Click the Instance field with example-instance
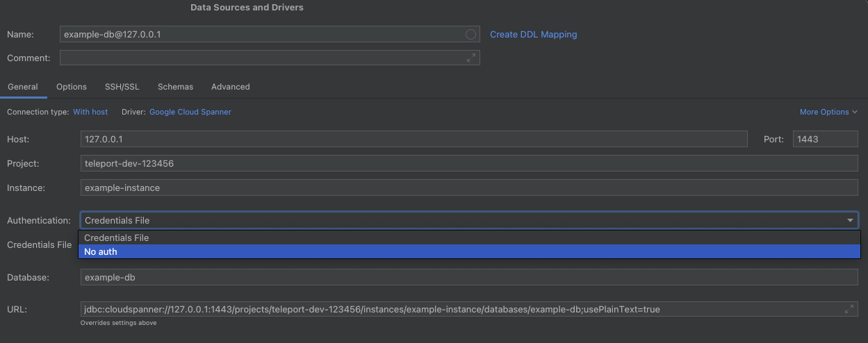The height and width of the screenshot is (343, 868). click(x=469, y=187)
